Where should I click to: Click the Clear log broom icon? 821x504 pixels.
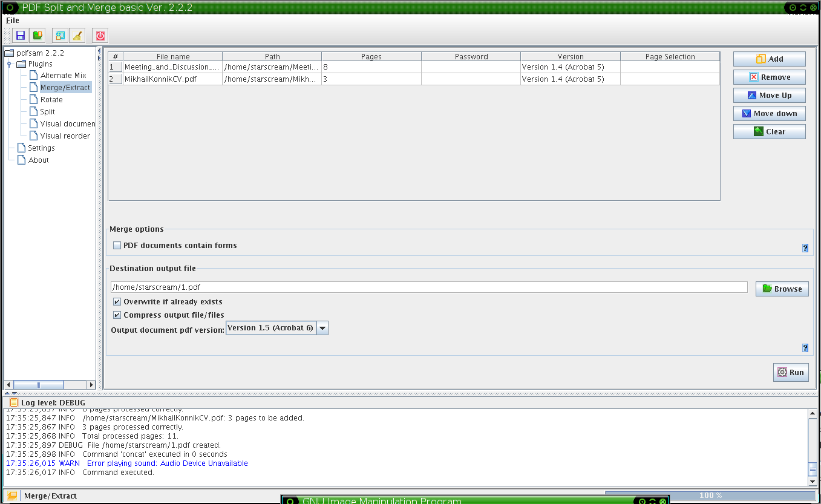tap(77, 36)
